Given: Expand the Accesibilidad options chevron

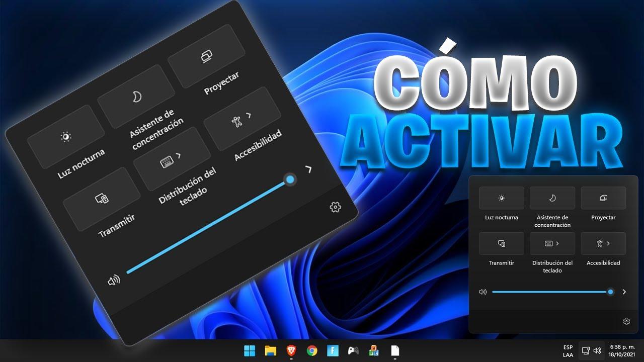Looking at the screenshot, I should pyautogui.click(x=248, y=115).
